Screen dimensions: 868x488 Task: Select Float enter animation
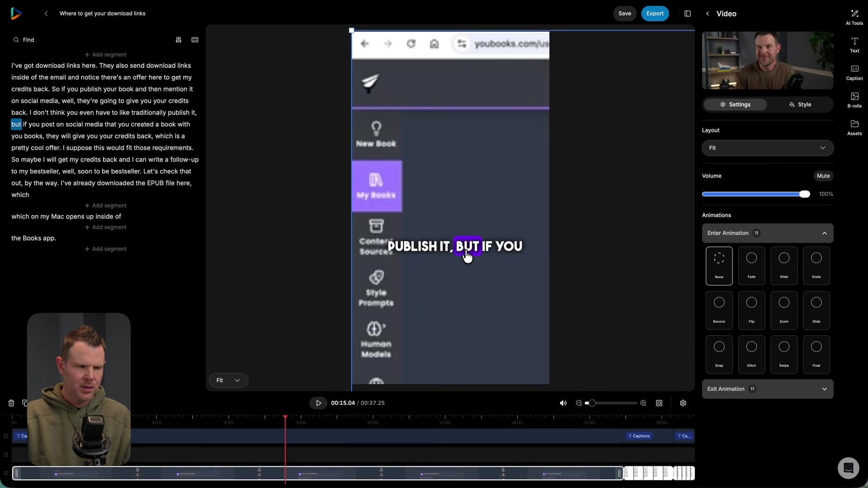pos(816,355)
